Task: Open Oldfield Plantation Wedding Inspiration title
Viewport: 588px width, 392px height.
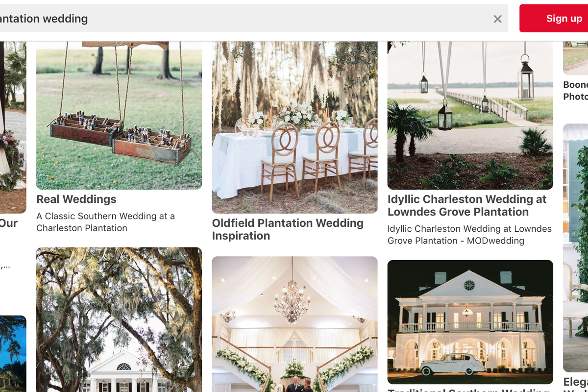Action: coord(288,229)
